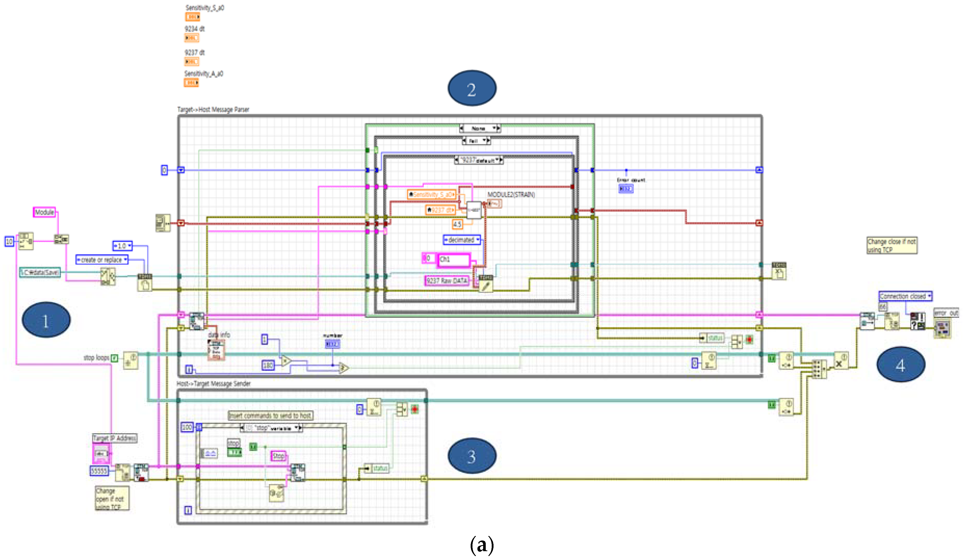Expand the 'Connection closed' ring constant
Image resolution: width=966 pixels, height=560 pixels.
(x=905, y=296)
